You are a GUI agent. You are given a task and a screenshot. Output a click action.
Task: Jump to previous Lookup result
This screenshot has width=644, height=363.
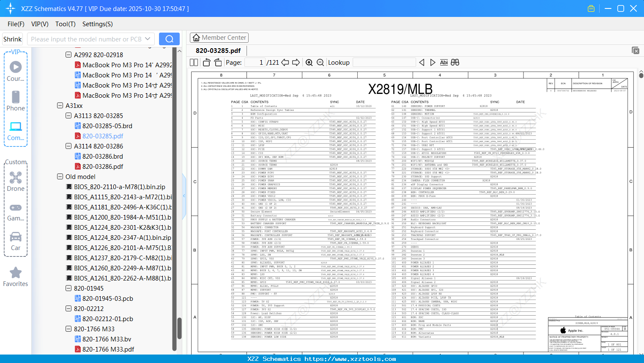(x=422, y=63)
